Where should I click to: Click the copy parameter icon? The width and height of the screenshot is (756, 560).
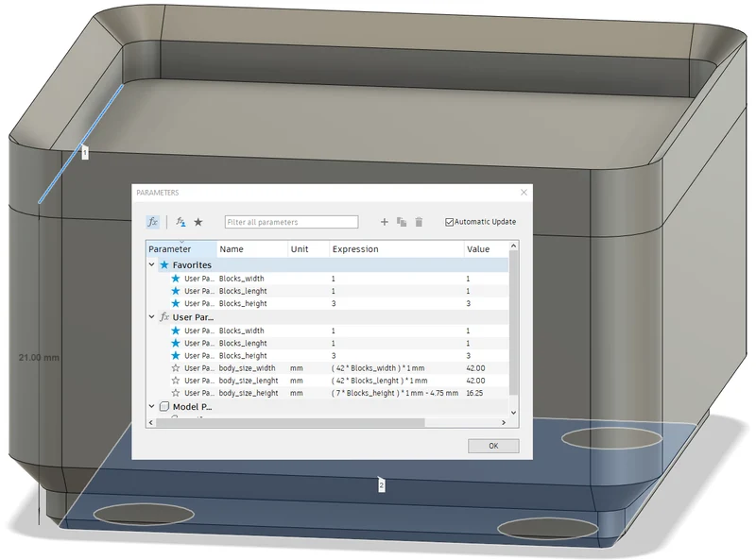point(401,222)
